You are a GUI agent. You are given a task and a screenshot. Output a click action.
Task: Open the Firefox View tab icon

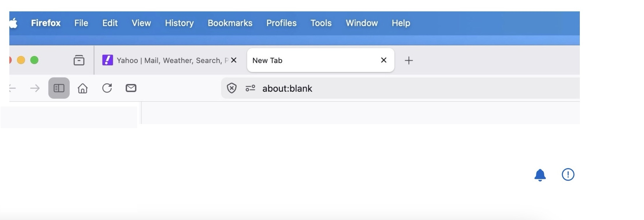pos(79,60)
